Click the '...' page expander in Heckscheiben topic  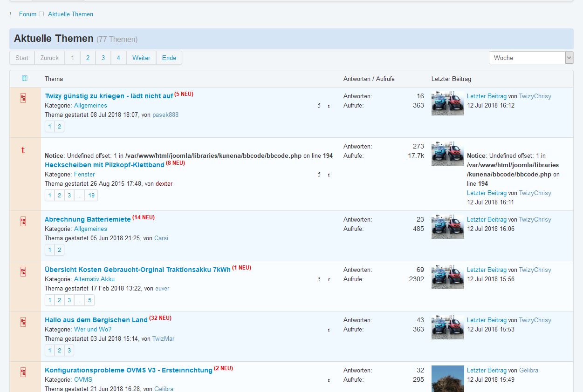79,196
